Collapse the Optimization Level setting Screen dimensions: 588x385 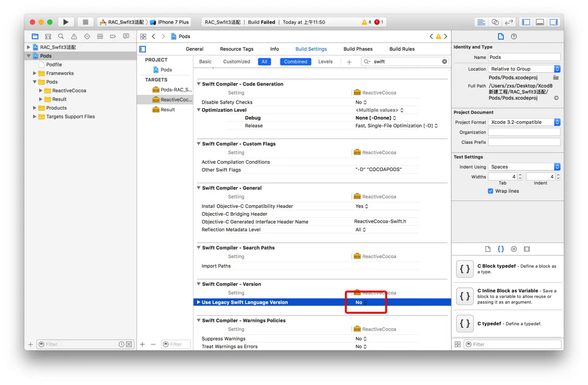[x=199, y=110]
